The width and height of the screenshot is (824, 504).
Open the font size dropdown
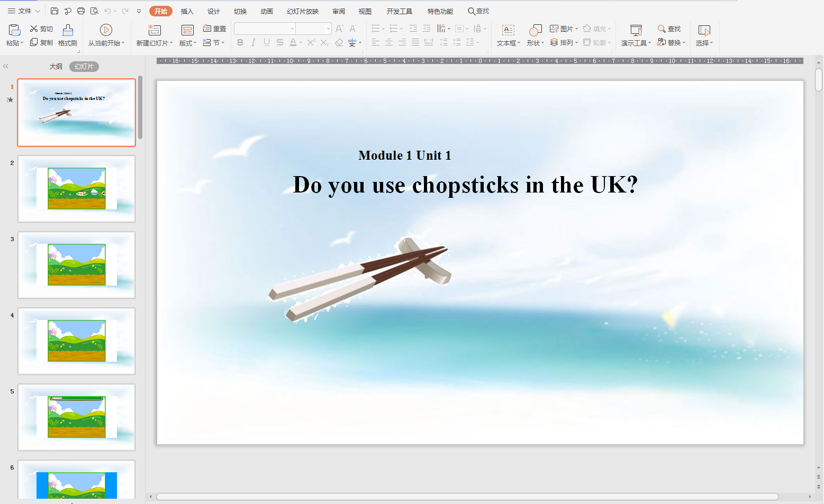(x=328, y=29)
